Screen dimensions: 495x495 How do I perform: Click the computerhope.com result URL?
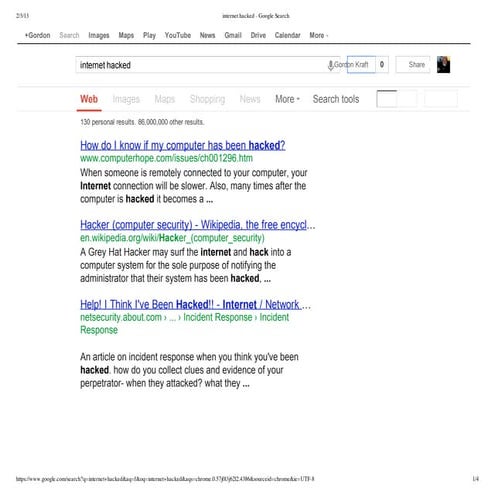pyautogui.click(x=166, y=158)
